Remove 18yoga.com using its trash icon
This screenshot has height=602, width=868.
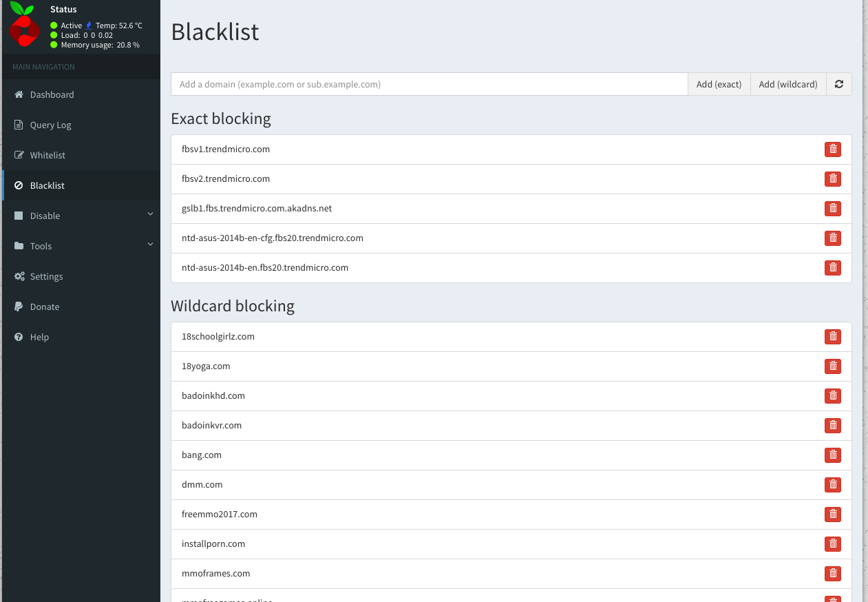(833, 366)
